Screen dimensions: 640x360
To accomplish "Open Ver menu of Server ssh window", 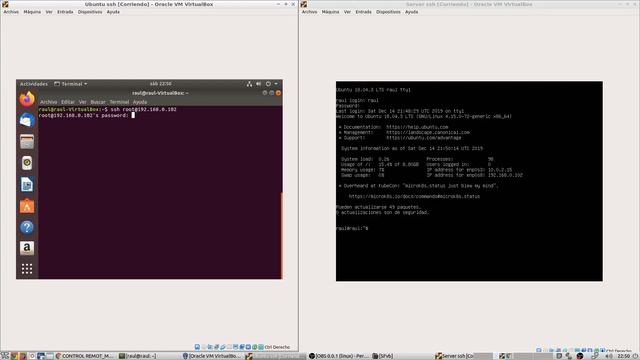I will (347, 12).
